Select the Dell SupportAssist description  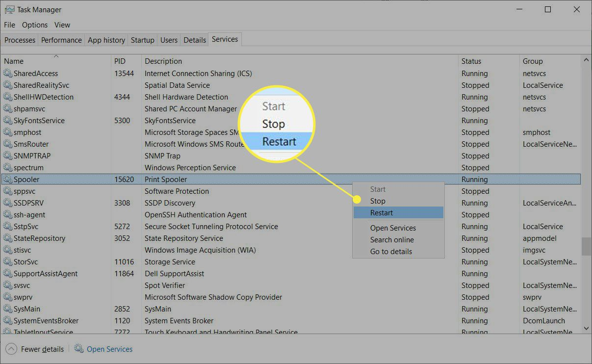pyautogui.click(x=174, y=274)
